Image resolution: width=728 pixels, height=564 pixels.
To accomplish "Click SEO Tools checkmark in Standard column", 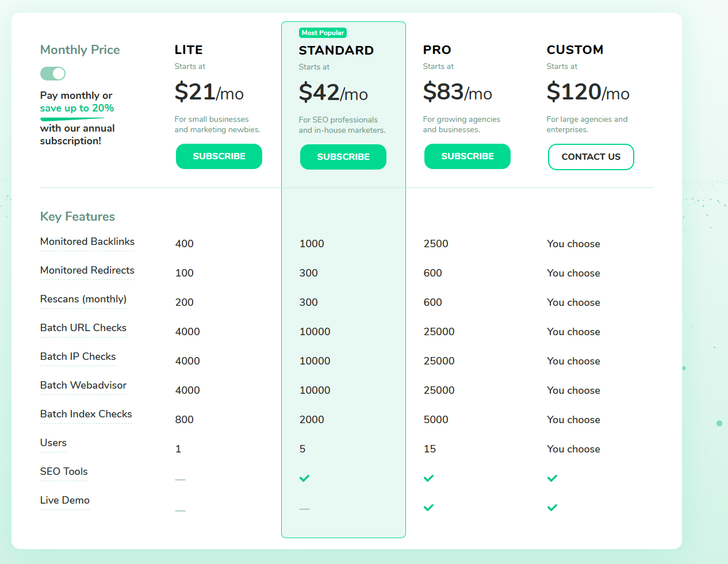I will (x=305, y=478).
